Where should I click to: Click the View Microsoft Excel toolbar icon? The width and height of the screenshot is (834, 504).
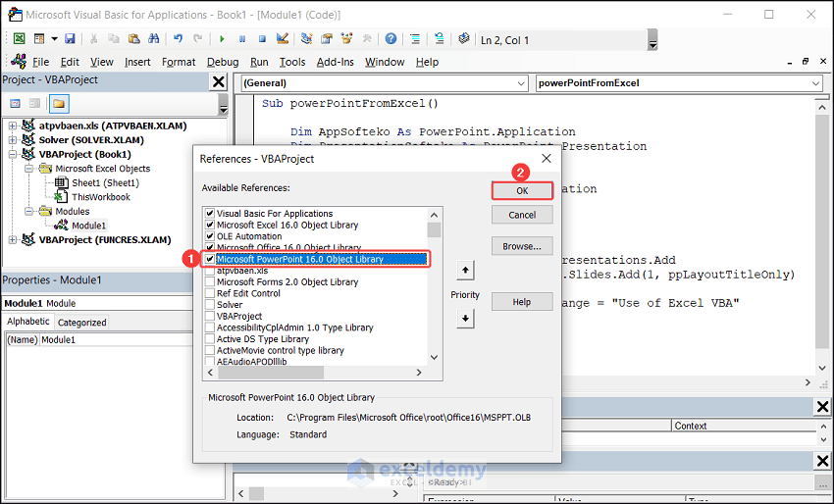(20, 39)
